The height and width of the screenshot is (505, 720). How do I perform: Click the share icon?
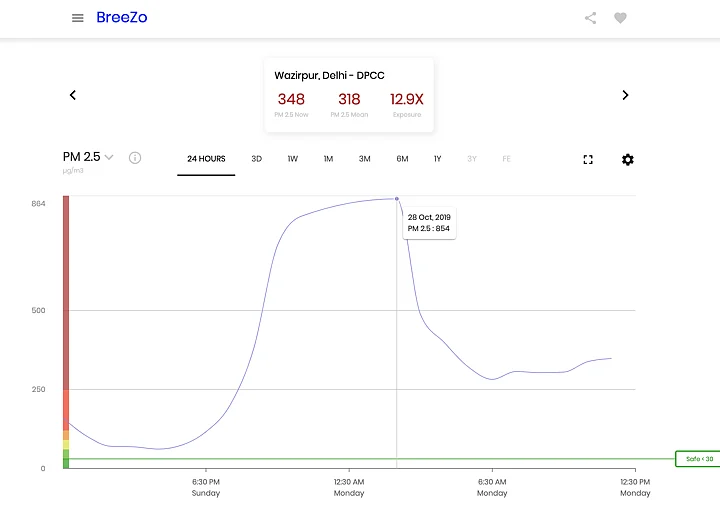(591, 18)
